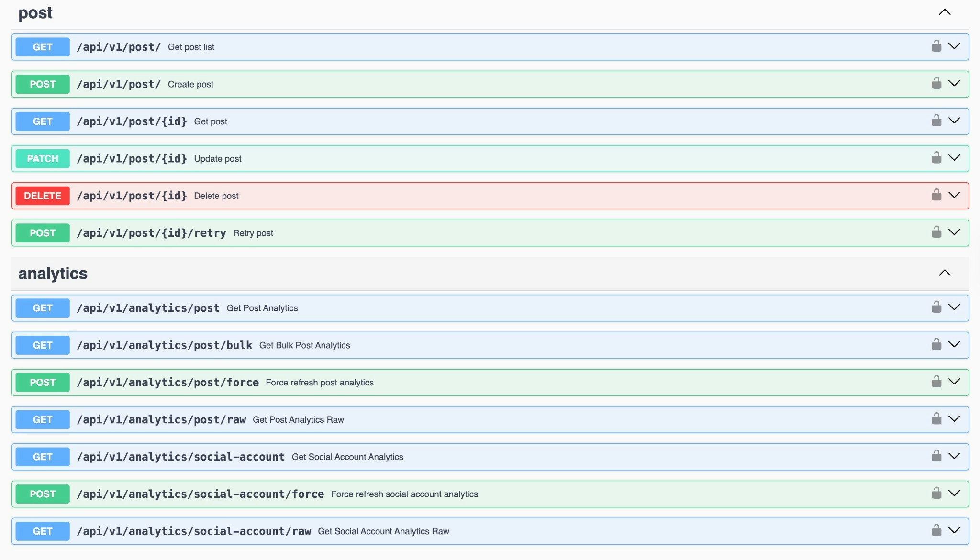Click the post section heading
The height and width of the screenshot is (560, 980).
tap(35, 13)
